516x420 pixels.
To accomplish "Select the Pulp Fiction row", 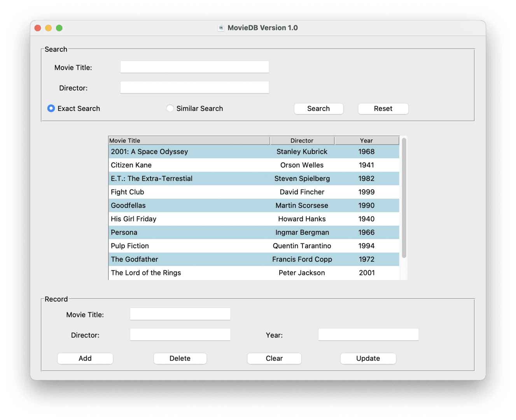I will click(254, 246).
